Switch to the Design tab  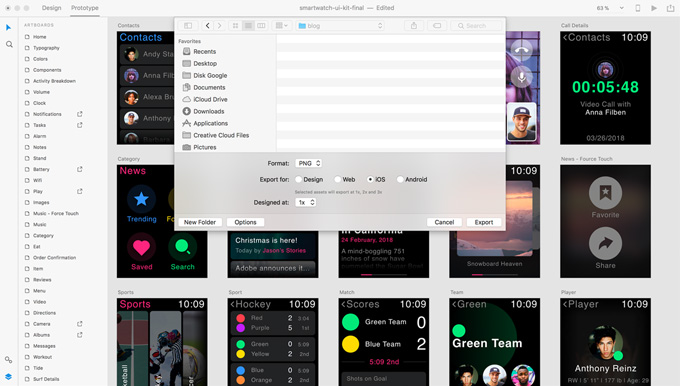coord(52,8)
